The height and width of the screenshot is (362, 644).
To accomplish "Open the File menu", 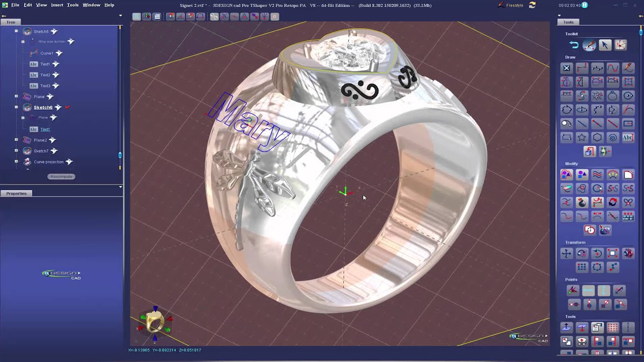I will pos(15,5).
